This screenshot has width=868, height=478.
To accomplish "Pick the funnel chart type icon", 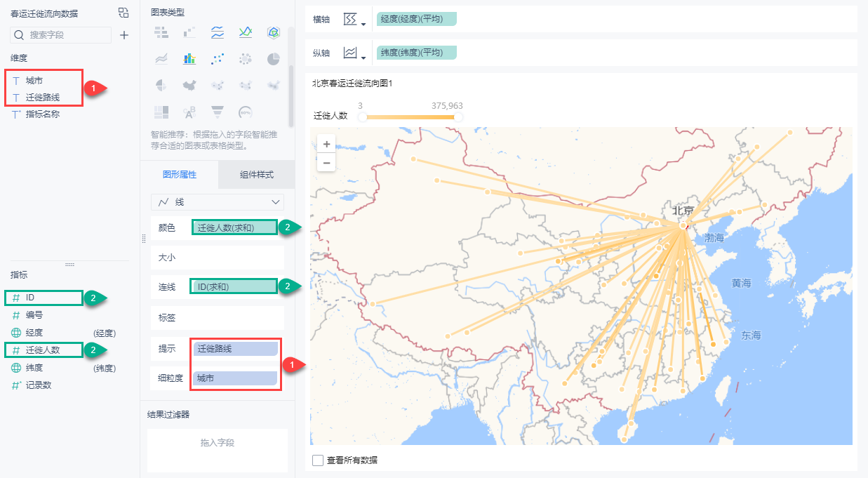I will pyautogui.click(x=218, y=112).
